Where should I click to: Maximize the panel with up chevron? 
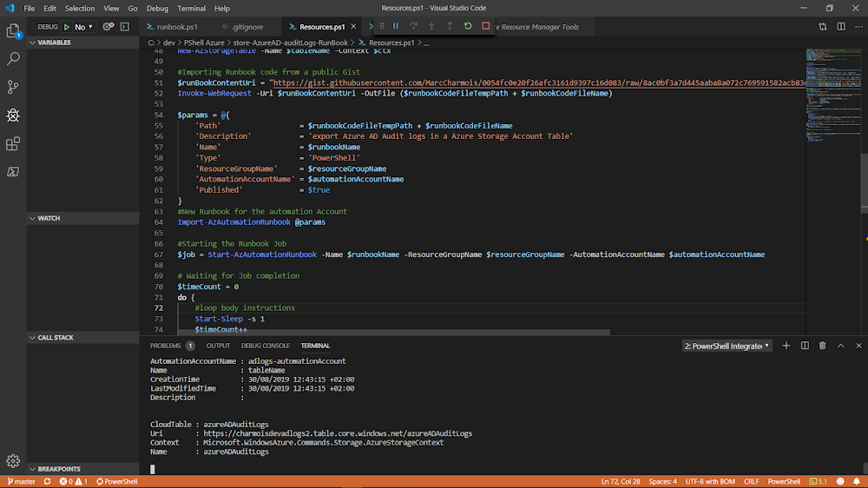(x=841, y=346)
